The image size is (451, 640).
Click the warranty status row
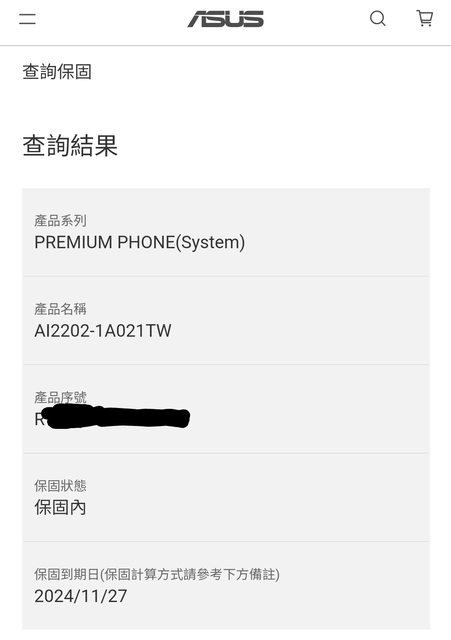(226, 497)
